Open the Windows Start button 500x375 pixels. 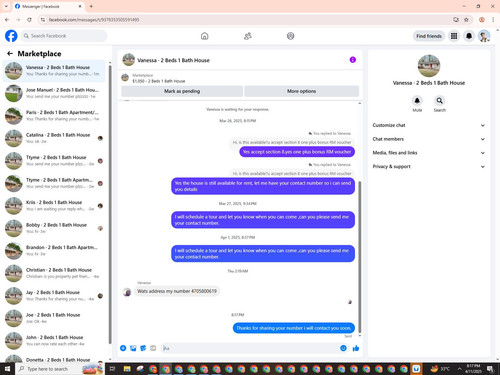7,369
